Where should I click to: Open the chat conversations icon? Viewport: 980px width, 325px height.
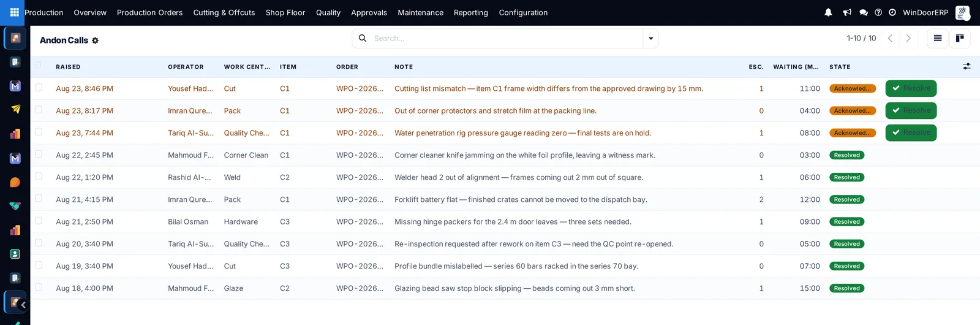[864, 12]
